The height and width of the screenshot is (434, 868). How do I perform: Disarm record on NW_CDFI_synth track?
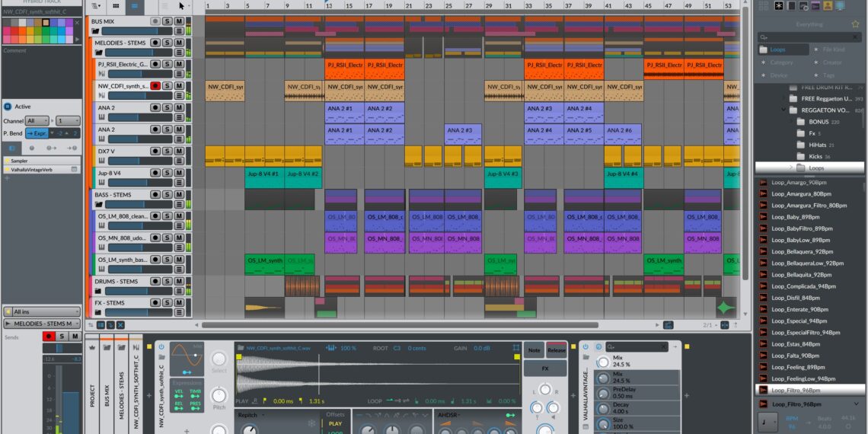(155, 86)
